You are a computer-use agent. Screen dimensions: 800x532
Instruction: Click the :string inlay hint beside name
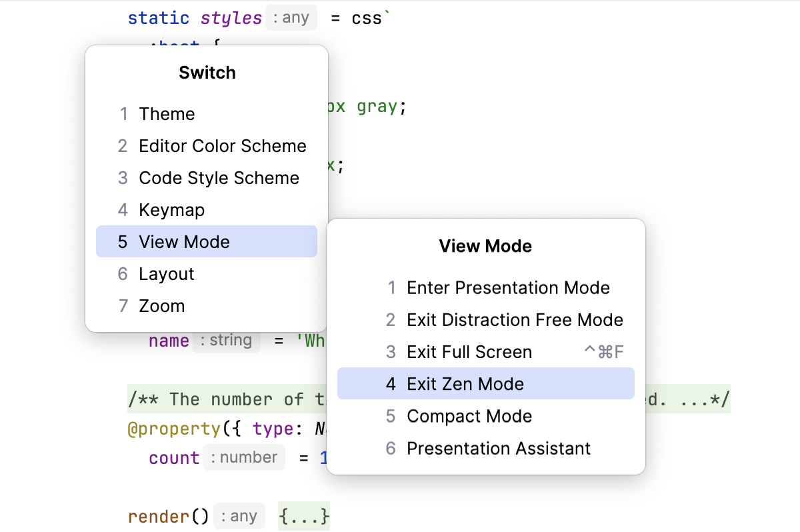point(225,341)
